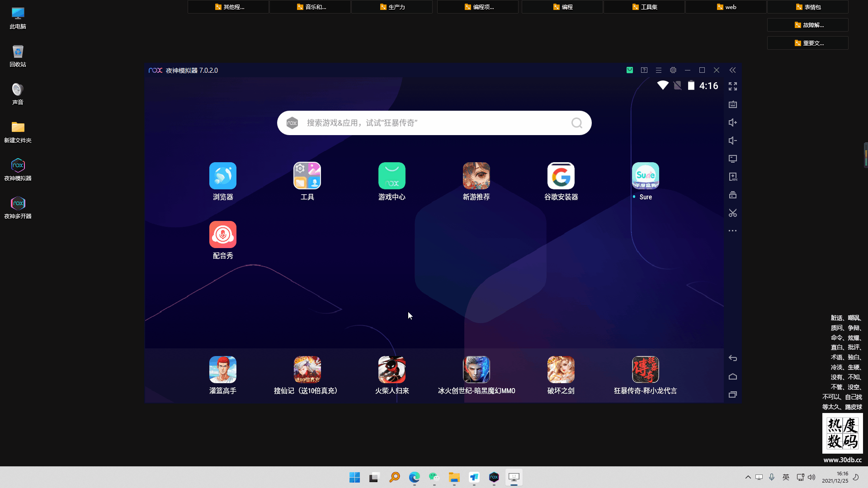Click the Nox fullscreen toggle icon

point(733,86)
